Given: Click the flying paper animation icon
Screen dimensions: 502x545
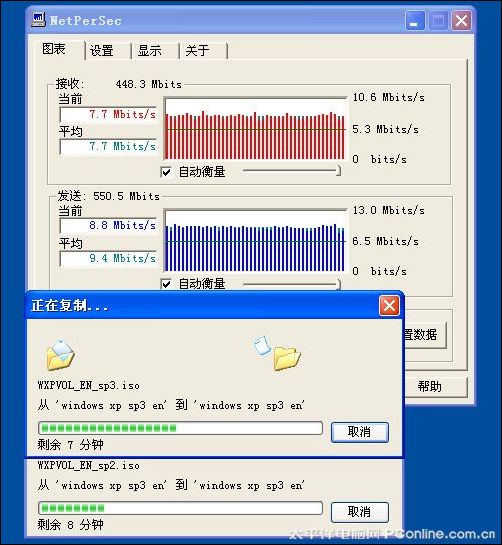Looking at the screenshot, I should pos(262,345).
